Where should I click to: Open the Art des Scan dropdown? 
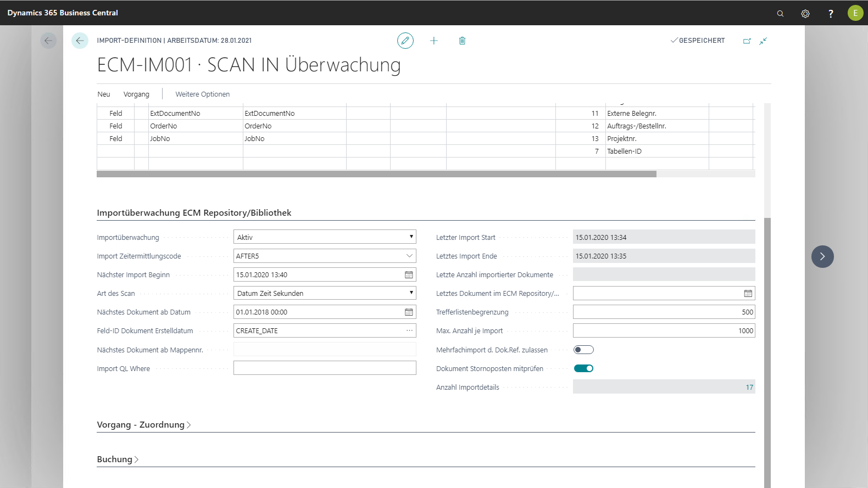325,293
